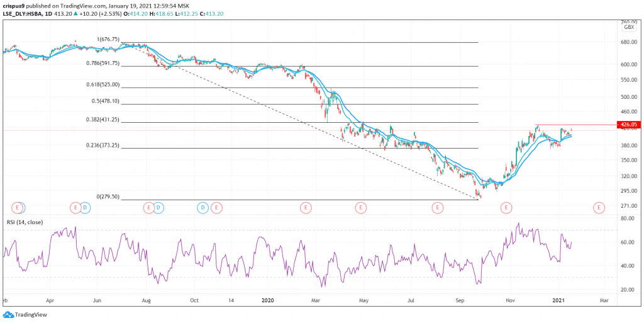Image resolution: width=644 pixels, height=323 pixels.
Task: Select the dividend D marker at October 2019
Action: click(x=203, y=208)
